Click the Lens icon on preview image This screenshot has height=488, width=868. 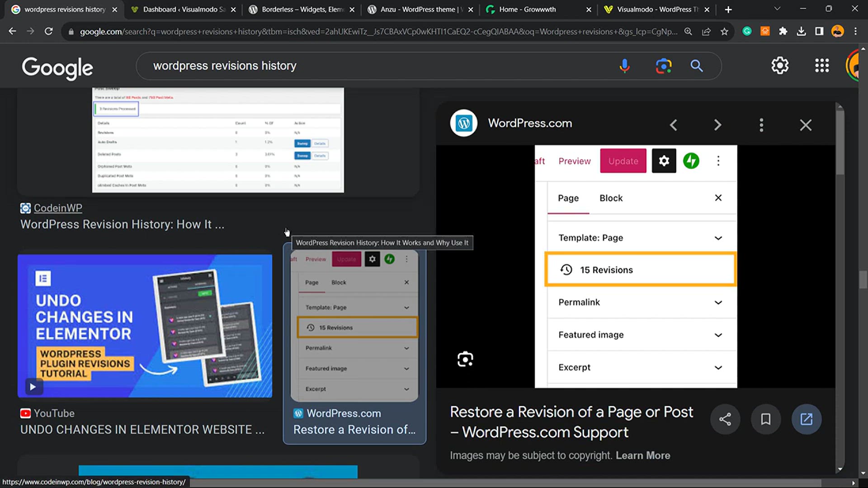(465, 359)
